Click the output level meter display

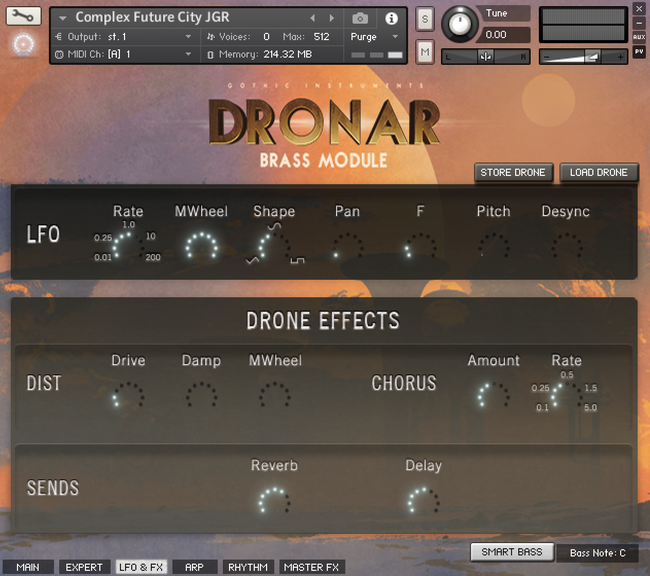583,25
